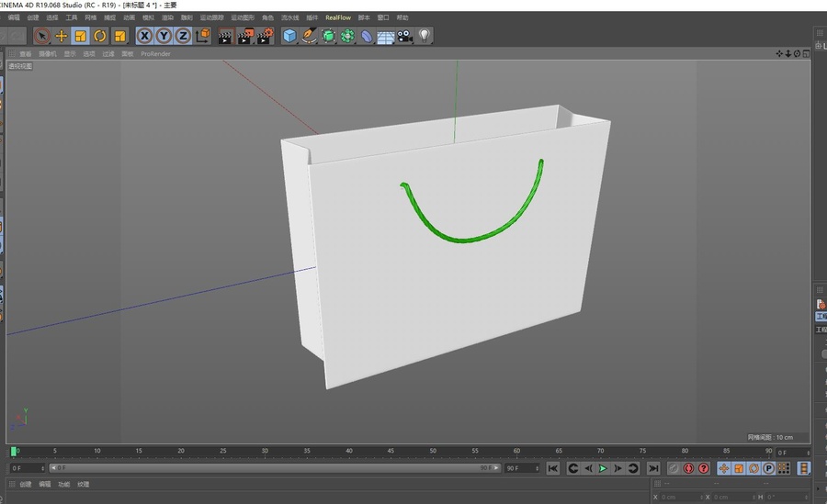Open the timeline film strip icon
This screenshot has height=504, width=827.
[x=804, y=468]
